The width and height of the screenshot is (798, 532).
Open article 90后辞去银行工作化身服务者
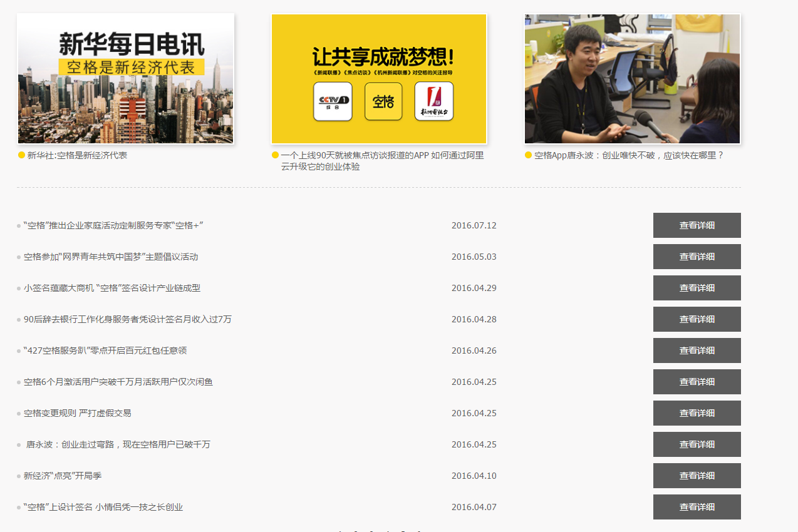(128, 319)
